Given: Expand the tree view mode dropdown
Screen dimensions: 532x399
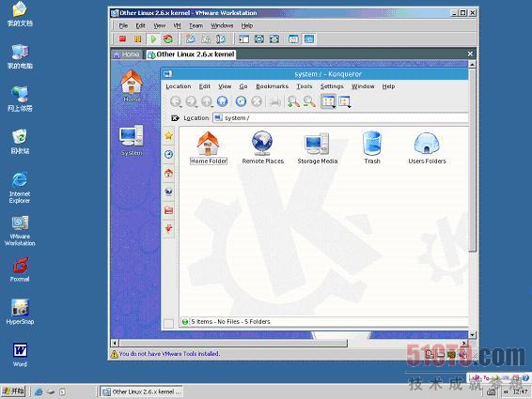Looking at the screenshot, I should pyautogui.click(x=349, y=106).
